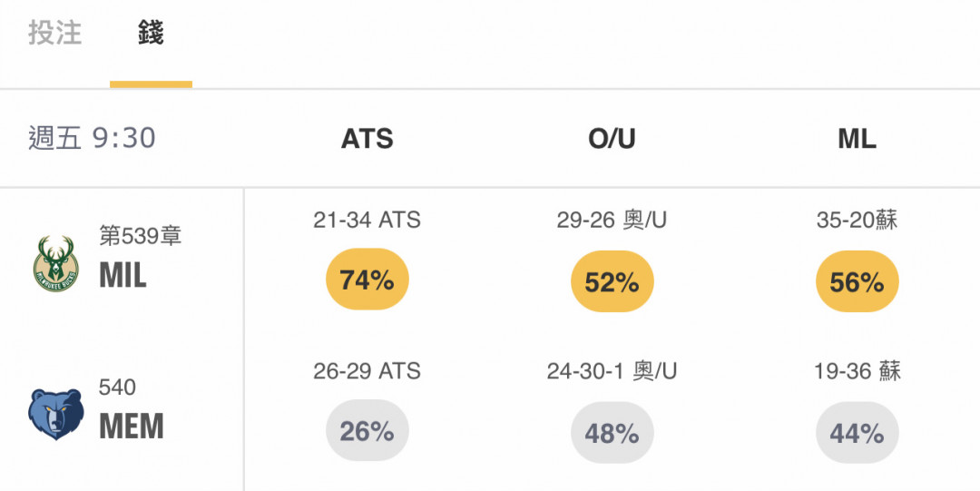Click the 週五 9:30 game time
Image resolution: width=980 pixels, height=491 pixels.
[x=92, y=138]
